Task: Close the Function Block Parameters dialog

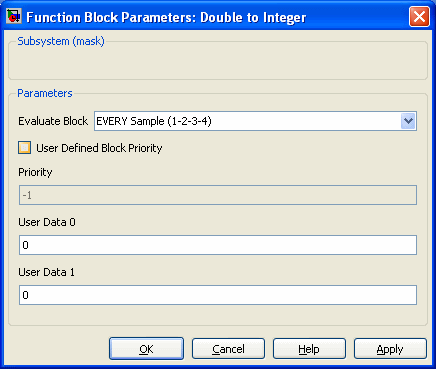Action: click(x=419, y=16)
